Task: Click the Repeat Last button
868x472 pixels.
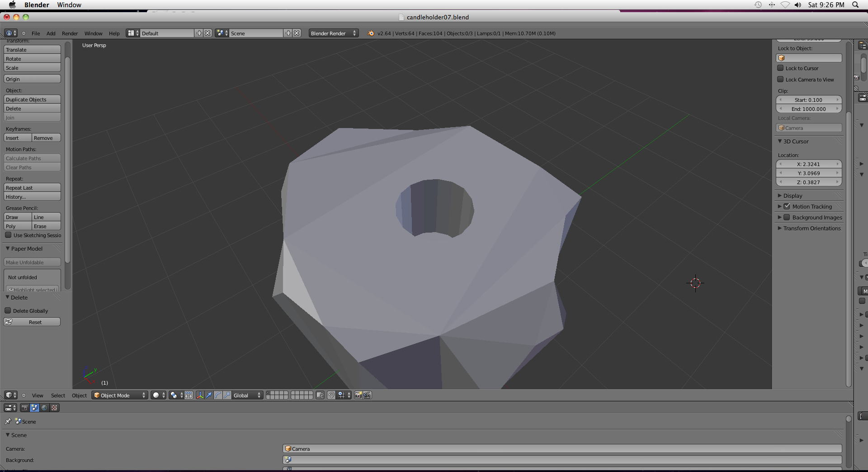Action: (32, 187)
